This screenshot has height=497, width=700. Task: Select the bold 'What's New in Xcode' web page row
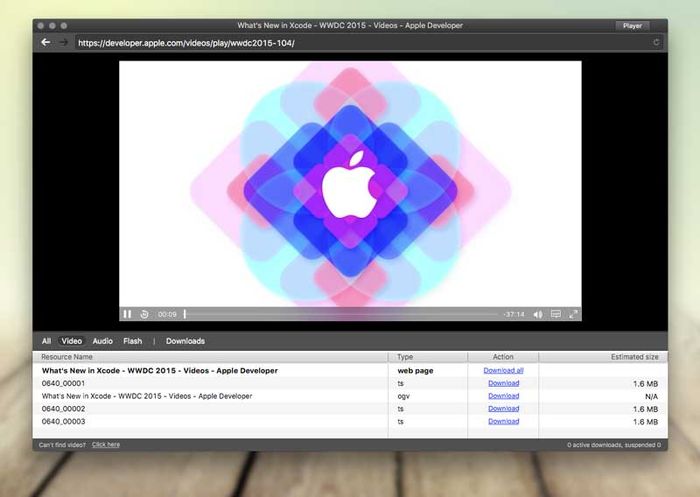click(350, 371)
